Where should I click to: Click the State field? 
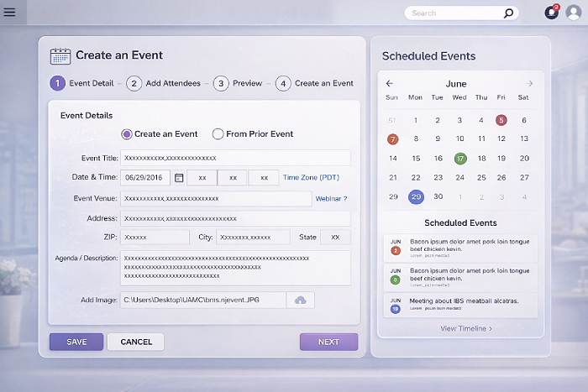[335, 238]
